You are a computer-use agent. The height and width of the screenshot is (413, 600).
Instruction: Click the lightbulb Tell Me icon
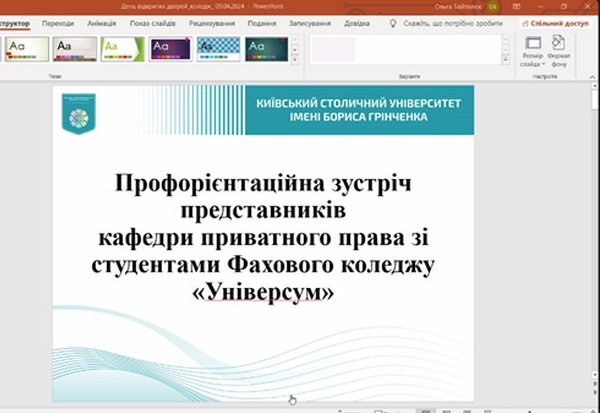pyautogui.click(x=393, y=23)
